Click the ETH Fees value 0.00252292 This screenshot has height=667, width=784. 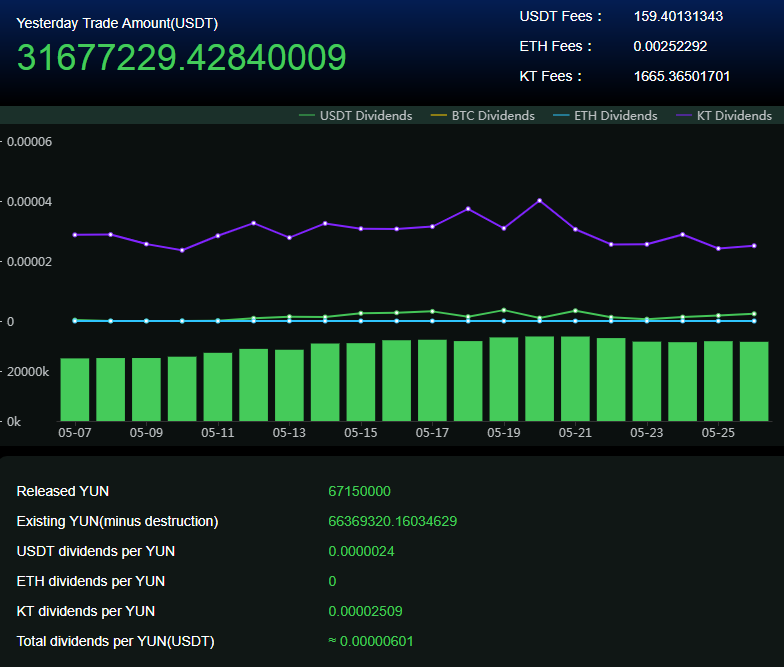point(670,46)
